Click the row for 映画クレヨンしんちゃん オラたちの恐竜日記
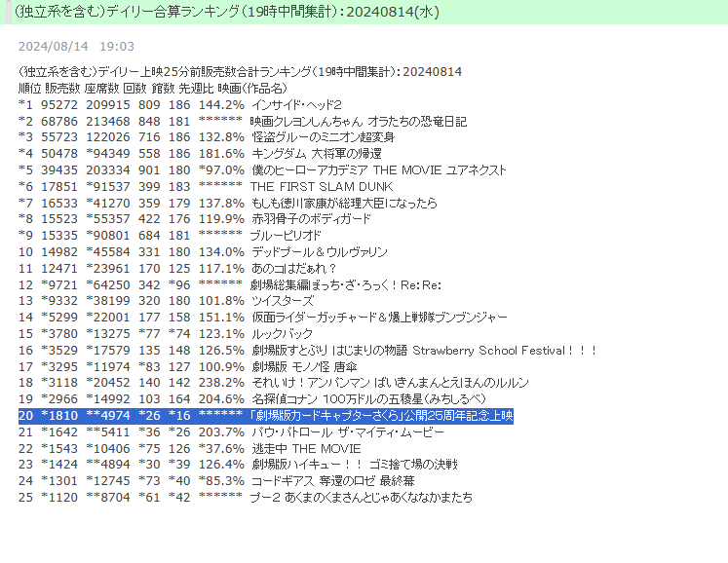The width and height of the screenshot is (728, 563). pos(243,122)
